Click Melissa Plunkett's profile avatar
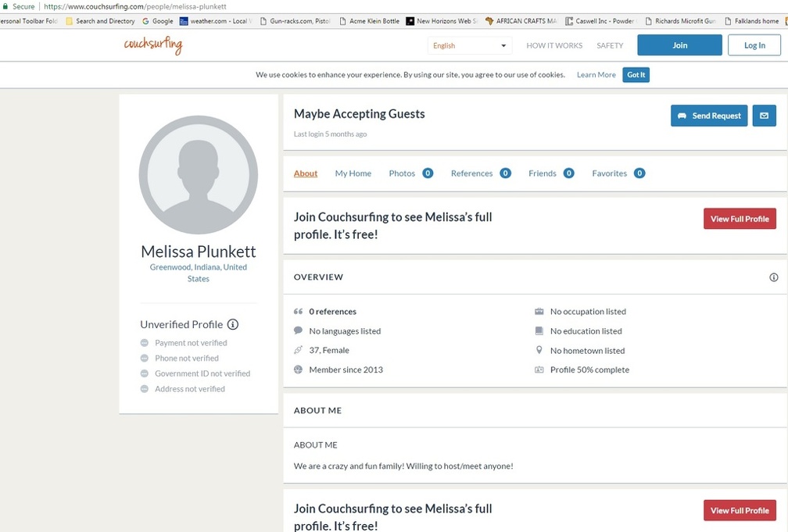 199,175
